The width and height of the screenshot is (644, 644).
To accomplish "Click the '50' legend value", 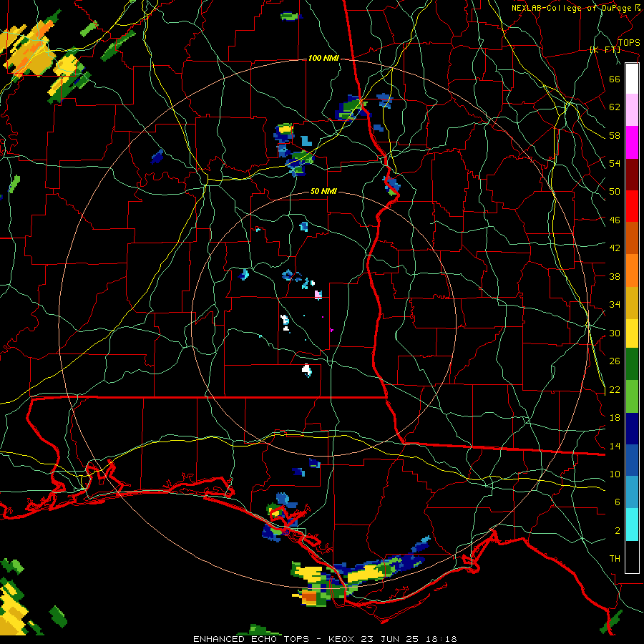I will (615, 191).
